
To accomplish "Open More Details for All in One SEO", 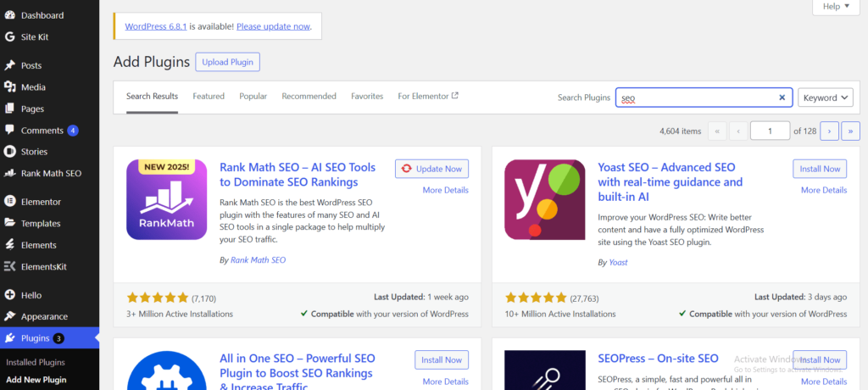I will click(x=446, y=382).
